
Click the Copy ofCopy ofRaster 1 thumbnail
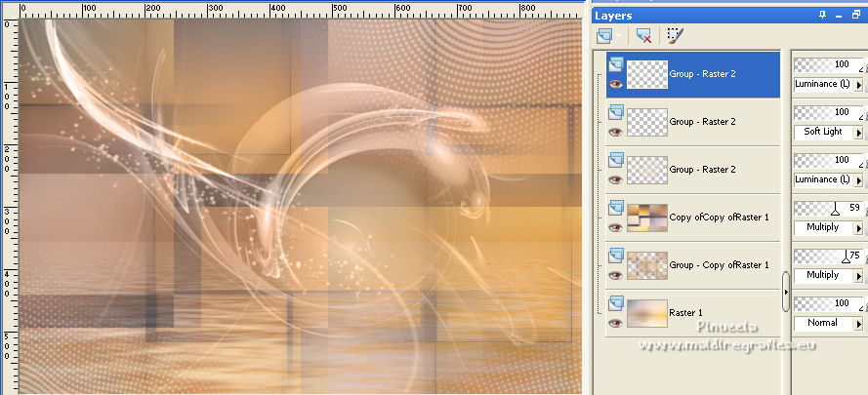tap(647, 217)
